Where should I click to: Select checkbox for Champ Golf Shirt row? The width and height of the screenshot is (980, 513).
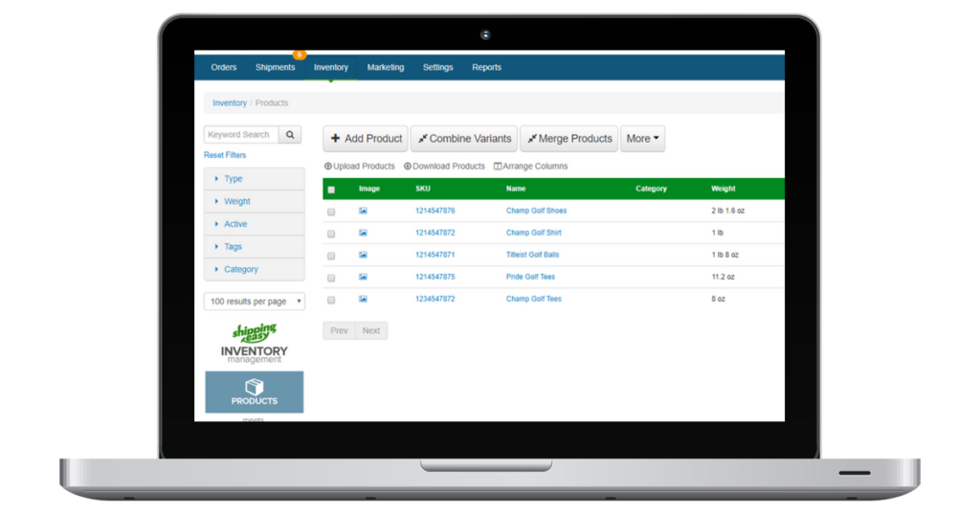click(331, 234)
